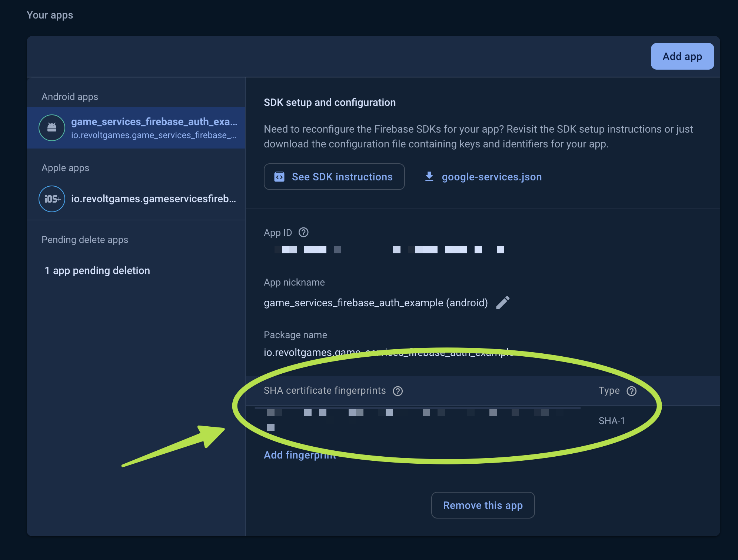The width and height of the screenshot is (738, 560).
Task: Click the Type column help icon
Action: pyautogui.click(x=631, y=391)
